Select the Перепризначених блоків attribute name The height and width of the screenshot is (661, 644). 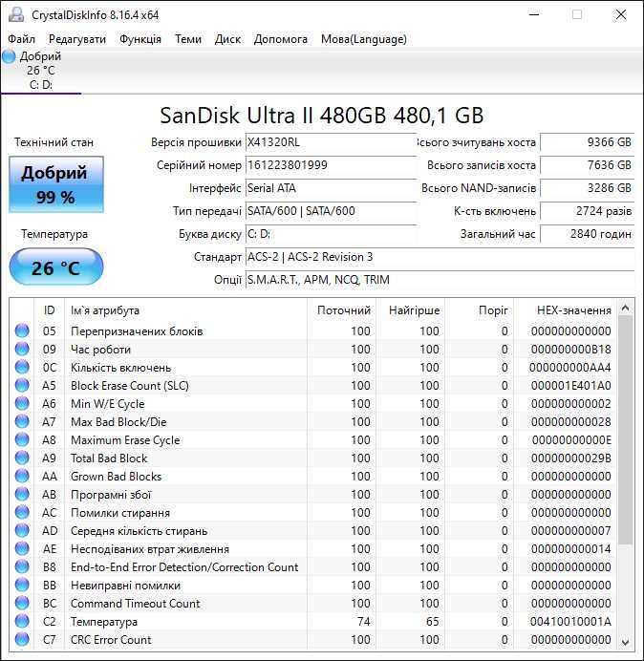coord(137,331)
